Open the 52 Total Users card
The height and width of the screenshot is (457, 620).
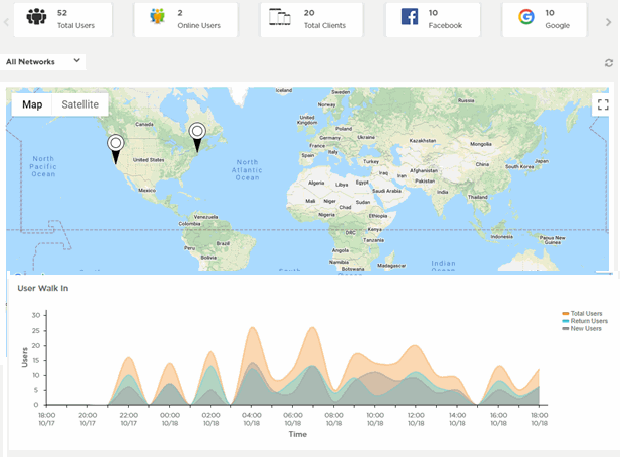click(63, 20)
